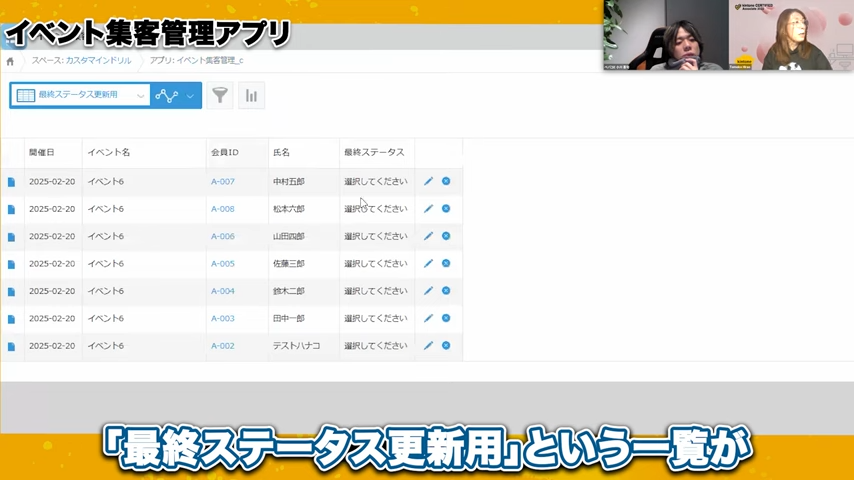Open record detail icon for 山田四郎
Screen dimensions: 854x480
coord(11,237)
